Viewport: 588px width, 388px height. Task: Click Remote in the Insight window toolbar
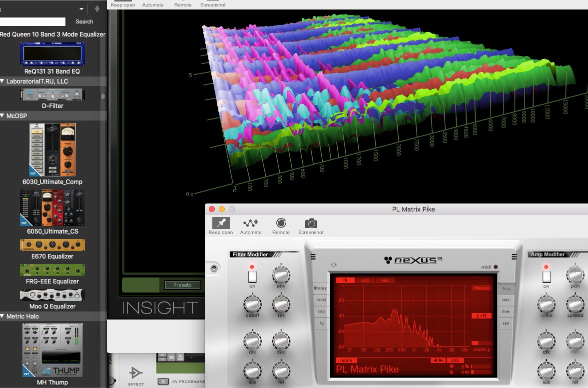click(x=183, y=5)
